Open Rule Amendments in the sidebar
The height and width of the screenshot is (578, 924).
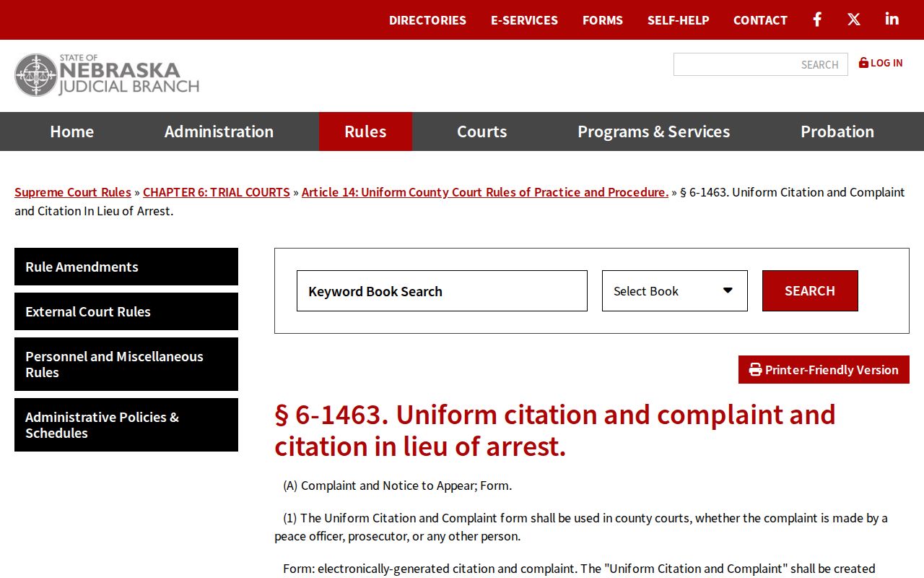coord(126,267)
